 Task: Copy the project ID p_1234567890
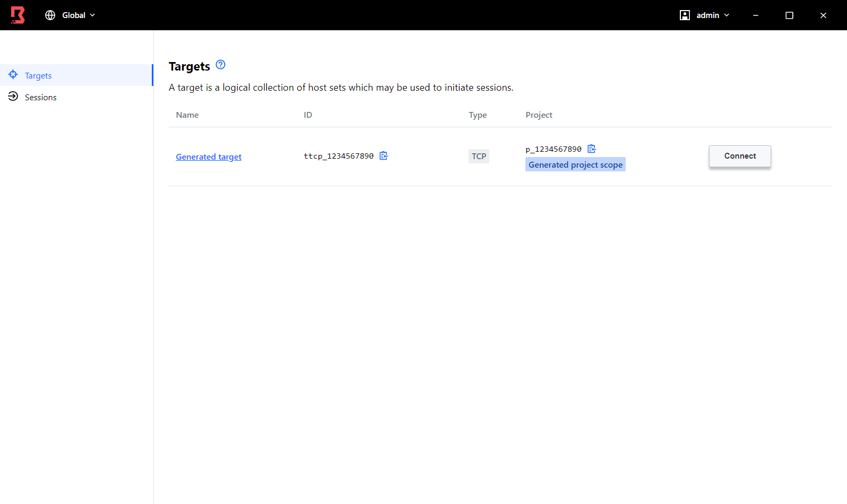tap(592, 149)
